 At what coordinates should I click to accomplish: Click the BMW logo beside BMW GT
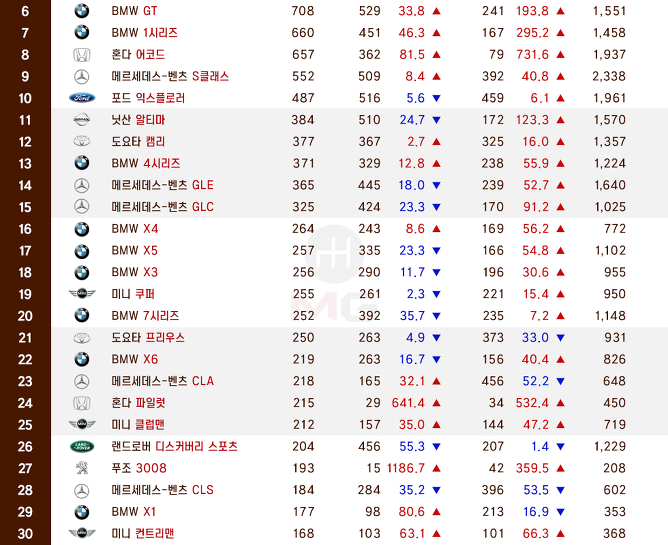(82, 11)
